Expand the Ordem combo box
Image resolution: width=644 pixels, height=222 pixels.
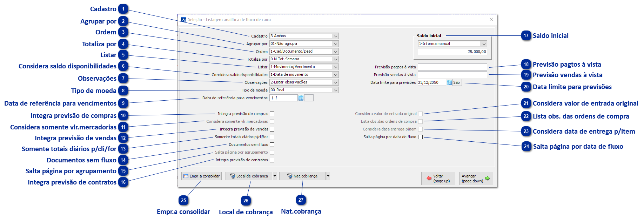[x=335, y=52]
